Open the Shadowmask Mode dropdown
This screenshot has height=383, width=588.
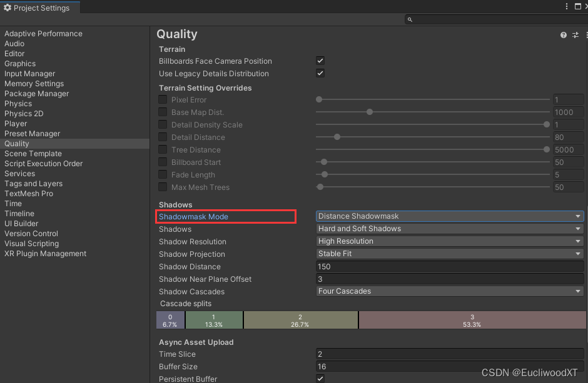click(450, 216)
